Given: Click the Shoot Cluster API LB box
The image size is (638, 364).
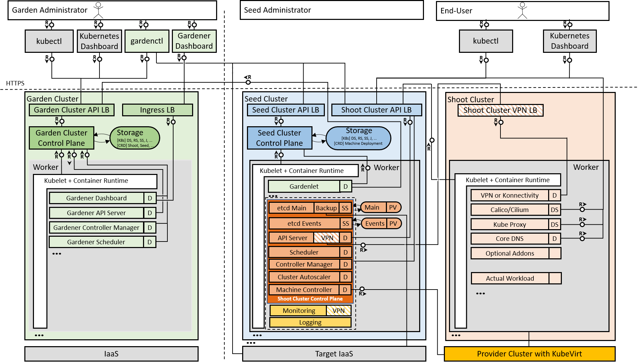Looking at the screenshot, I should pyautogui.click(x=376, y=110).
